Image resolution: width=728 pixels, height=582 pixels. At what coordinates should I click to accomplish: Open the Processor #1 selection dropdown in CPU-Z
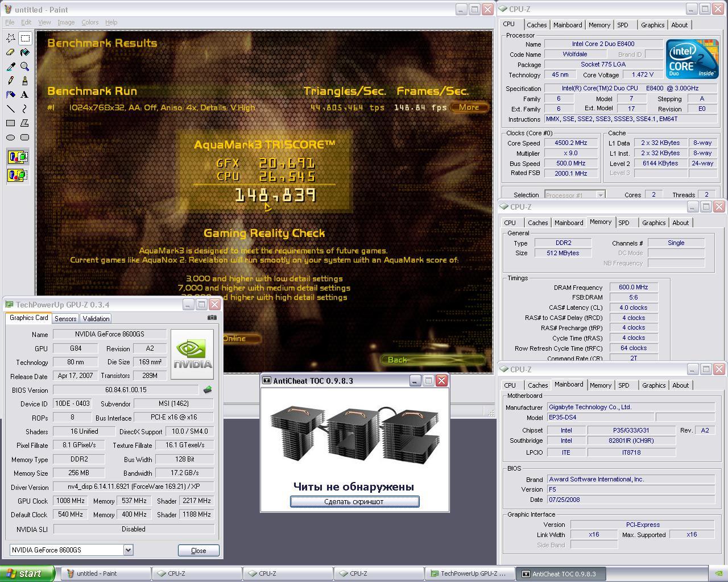600,195
